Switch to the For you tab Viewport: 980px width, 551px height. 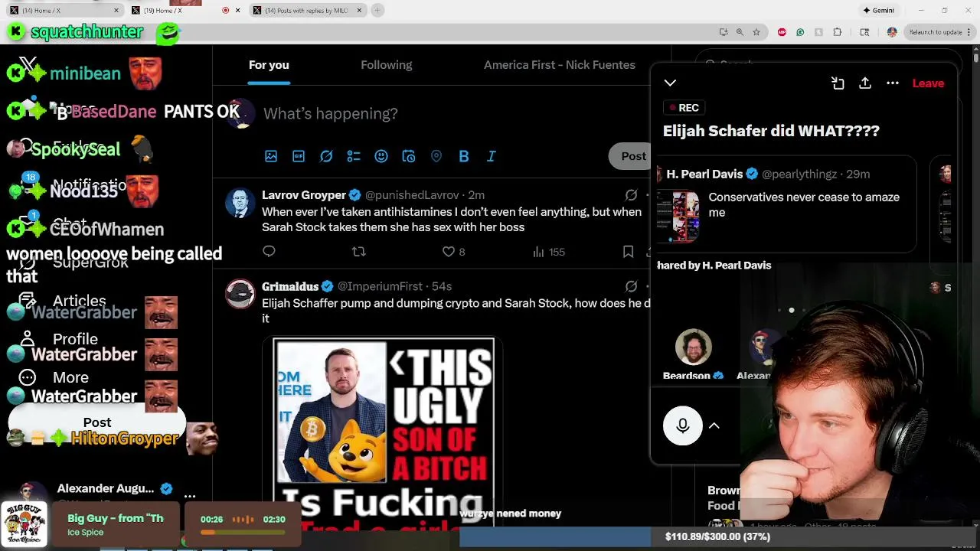point(269,65)
